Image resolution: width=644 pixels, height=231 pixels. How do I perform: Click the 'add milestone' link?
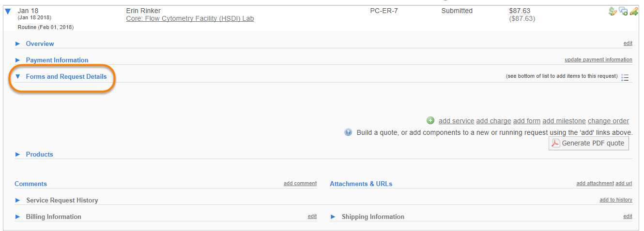coord(564,121)
